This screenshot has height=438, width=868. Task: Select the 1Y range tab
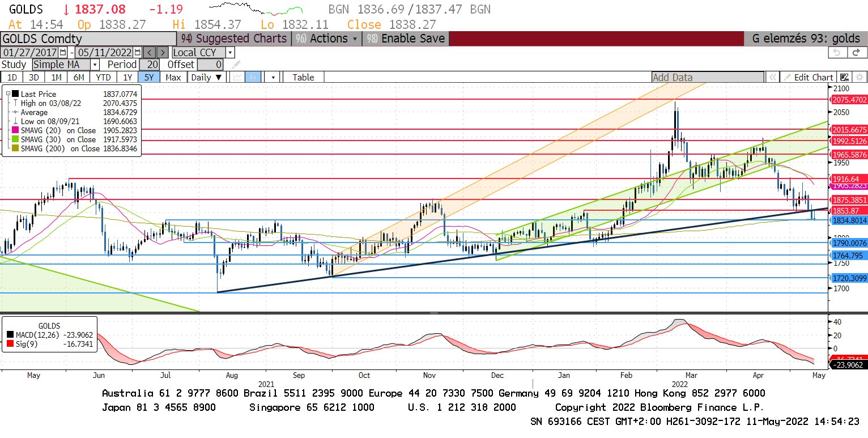[x=127, y=77]
